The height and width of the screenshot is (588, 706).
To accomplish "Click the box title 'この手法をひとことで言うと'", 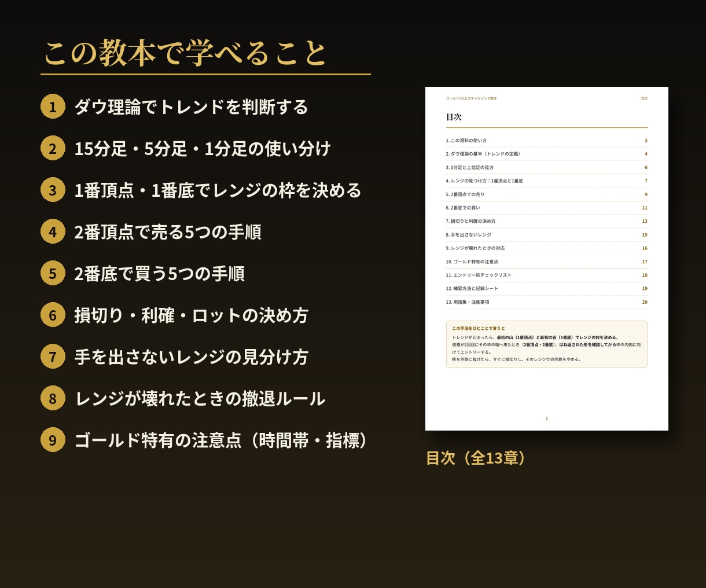I will [479, 328].
